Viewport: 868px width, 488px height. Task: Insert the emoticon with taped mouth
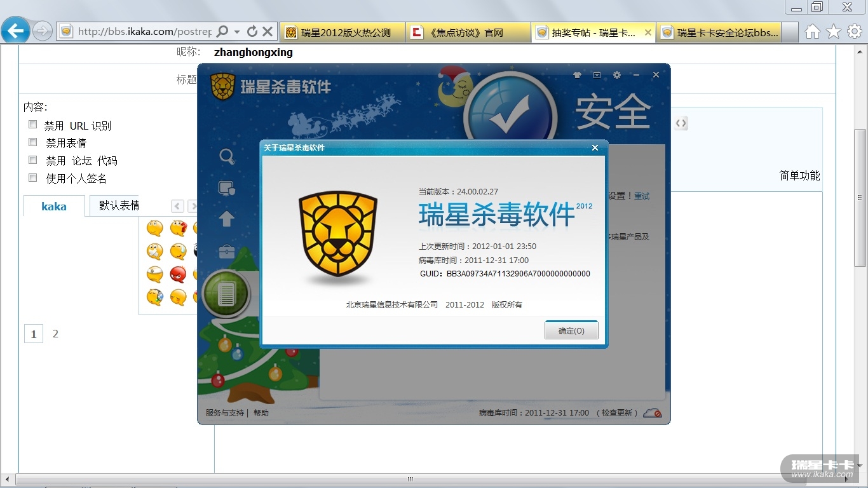click(x=154, y=252)
